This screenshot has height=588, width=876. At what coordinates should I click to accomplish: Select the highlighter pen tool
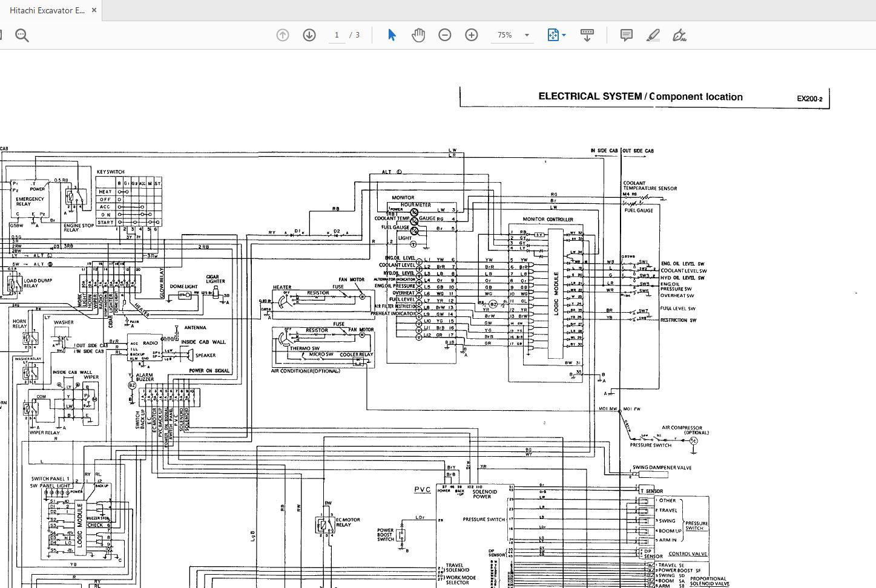pos(653,35)
